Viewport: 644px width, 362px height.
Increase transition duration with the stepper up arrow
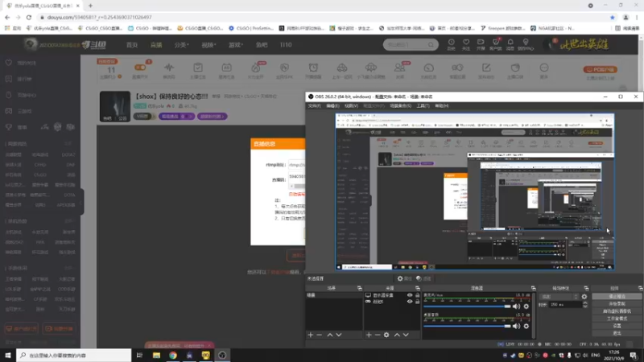click(585, 303)
